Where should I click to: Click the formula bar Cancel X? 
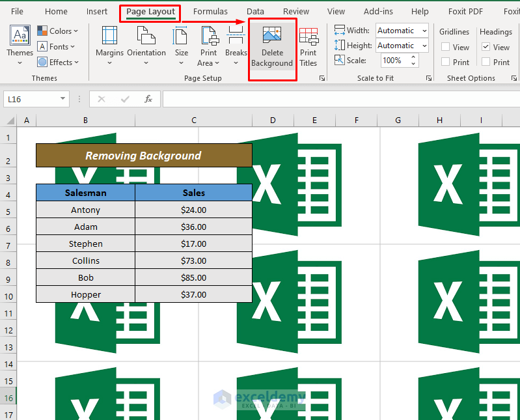tap(102, 99)
